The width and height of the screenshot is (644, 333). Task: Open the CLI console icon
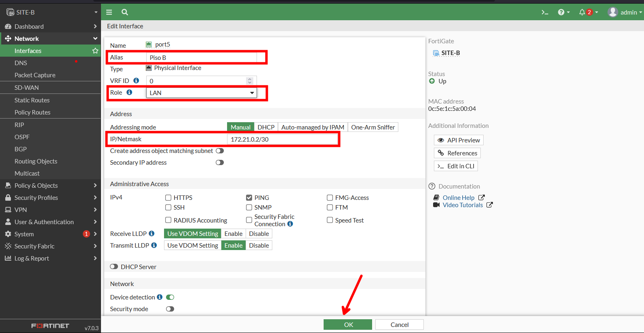545,12
